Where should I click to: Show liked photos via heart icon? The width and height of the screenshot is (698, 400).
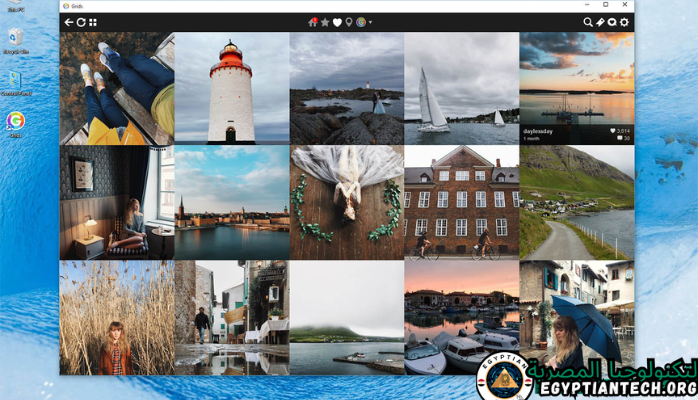click(x=337, y=22)
